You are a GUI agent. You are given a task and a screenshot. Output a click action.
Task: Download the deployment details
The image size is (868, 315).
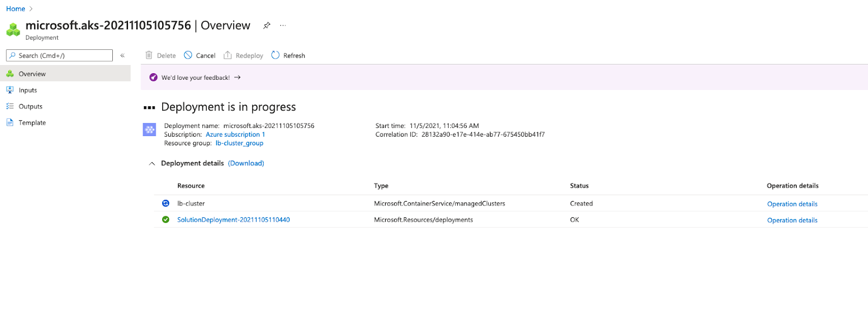pyautogui.click(x=246, y=163)
